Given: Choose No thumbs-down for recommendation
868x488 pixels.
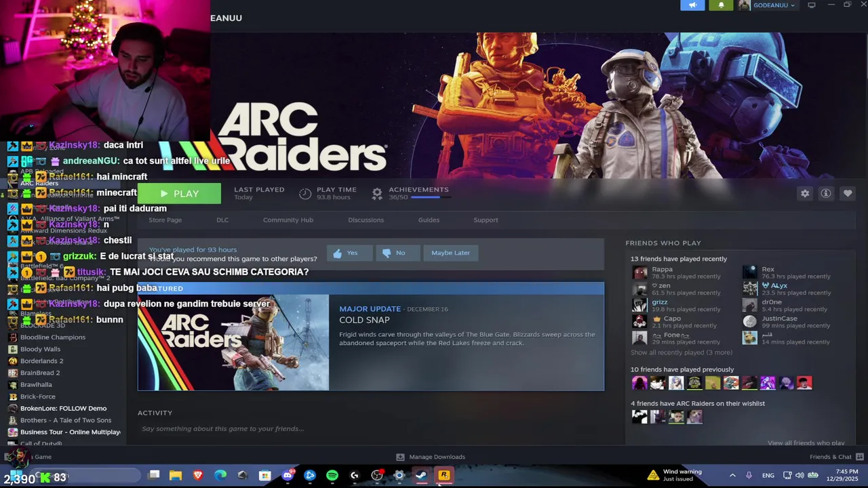Looking at the screenshot, I should 397,253.
